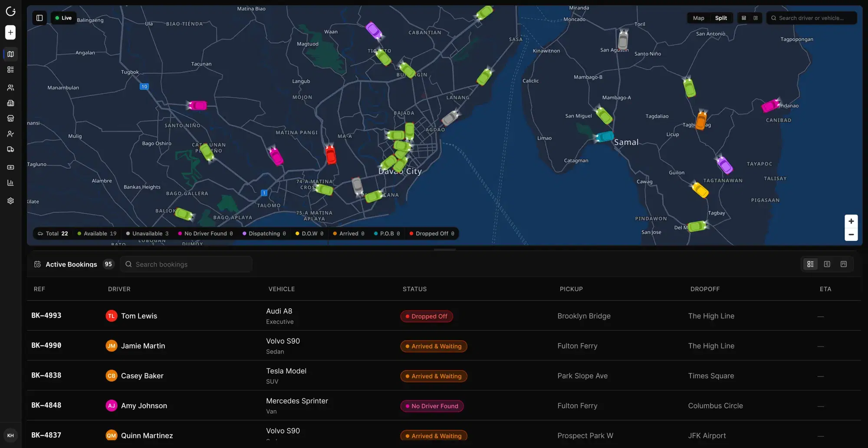This screenshot has width=868, height=448.
Task: Sort by PICKUP column header
Action: tap(571, 289)
